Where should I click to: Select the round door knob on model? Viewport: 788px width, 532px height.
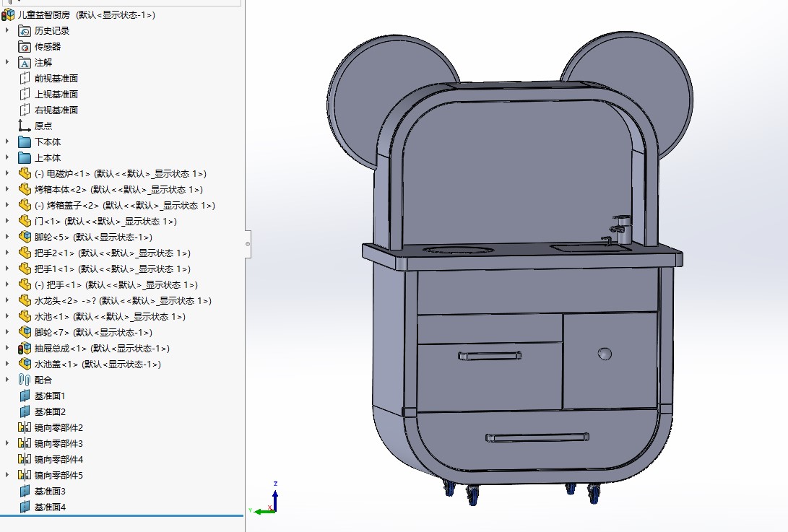605,354
